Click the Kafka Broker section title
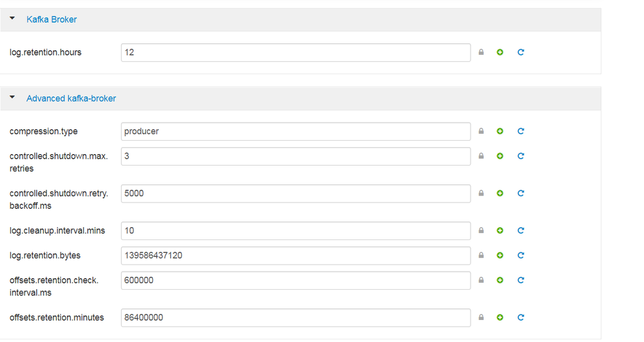Screen dimensions: 644x342 52,19
